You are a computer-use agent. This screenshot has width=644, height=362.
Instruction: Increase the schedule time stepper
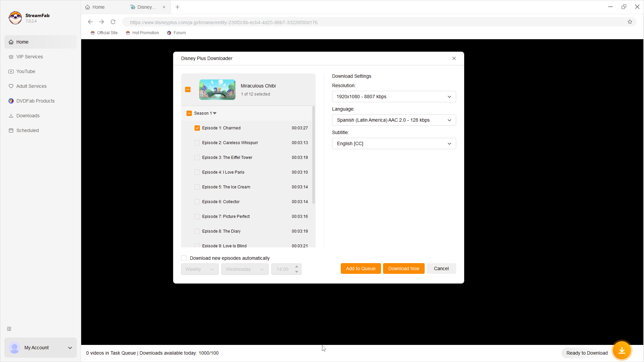click(297, 266)
